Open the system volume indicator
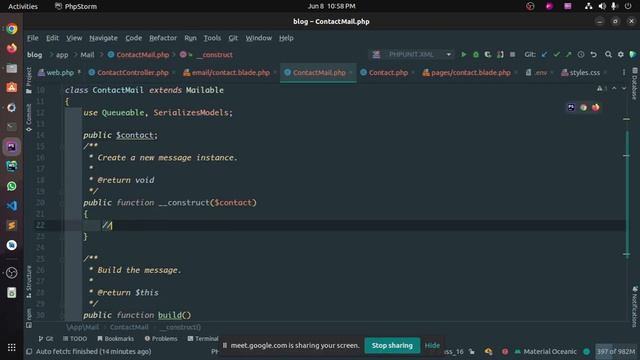This screenshot has width=640, height=360. tap(602, 6)
